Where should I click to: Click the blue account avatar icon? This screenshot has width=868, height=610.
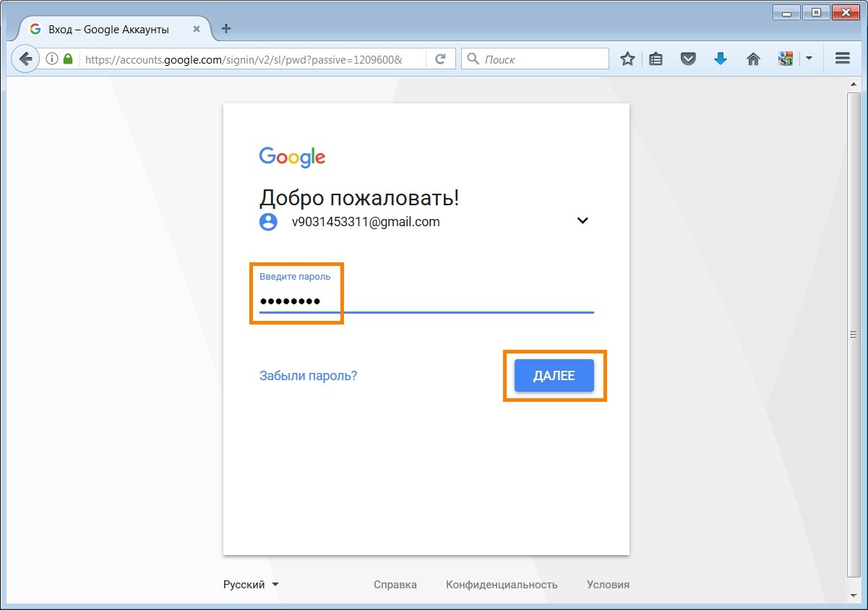point(268,222)
